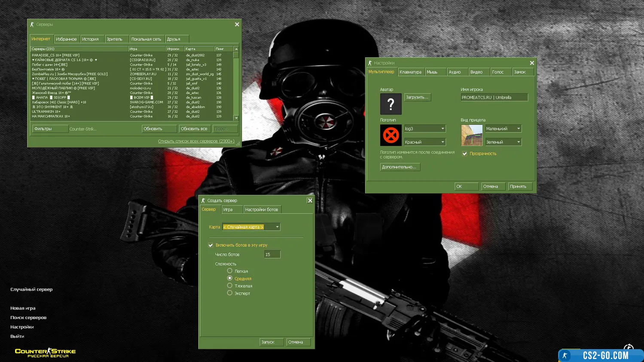This screenshot has width=644, height=362.
Task: Disable crosshair transparency checkbox
Action: point(464,154)
